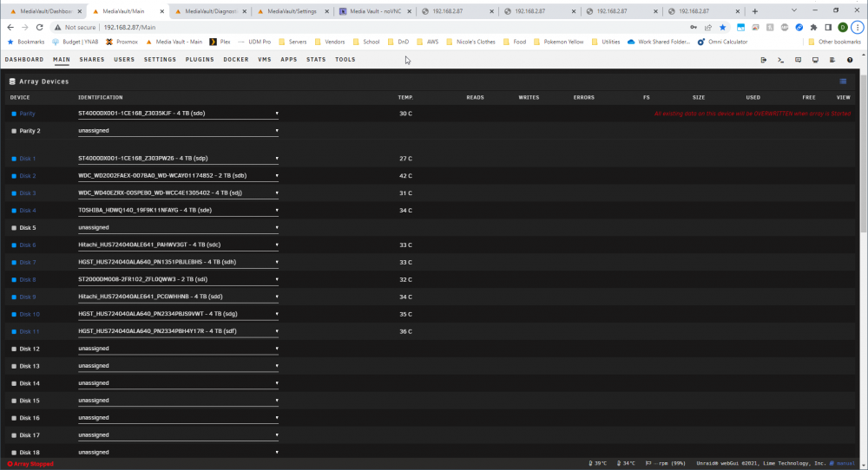Click the IDENTIFICATION column header
868x470 pixels.
tap(100, 97)
